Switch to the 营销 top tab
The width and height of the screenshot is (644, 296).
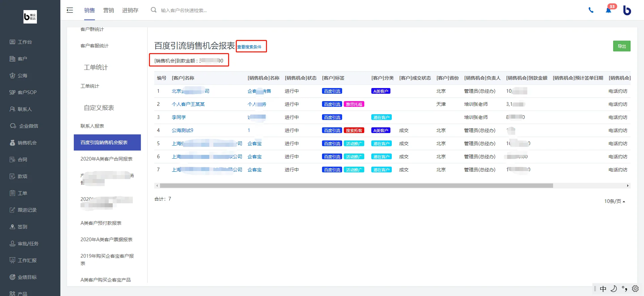(108, 10)
